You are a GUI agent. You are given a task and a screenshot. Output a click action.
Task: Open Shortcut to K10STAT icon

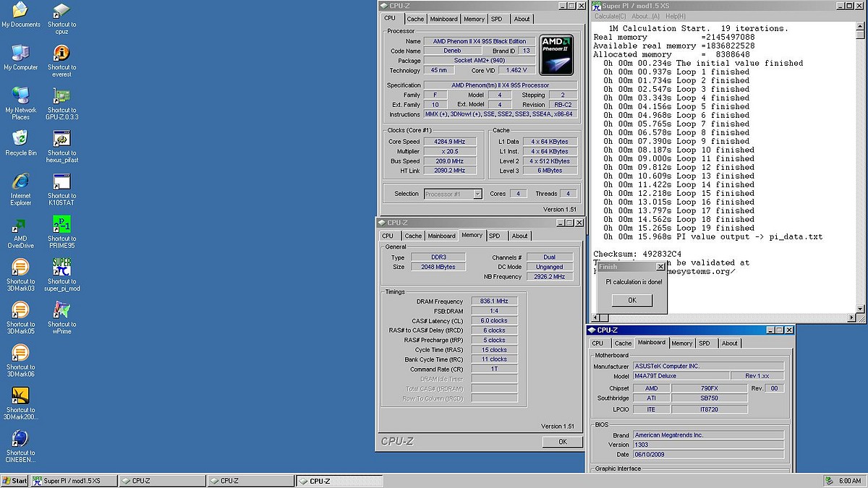62,189
